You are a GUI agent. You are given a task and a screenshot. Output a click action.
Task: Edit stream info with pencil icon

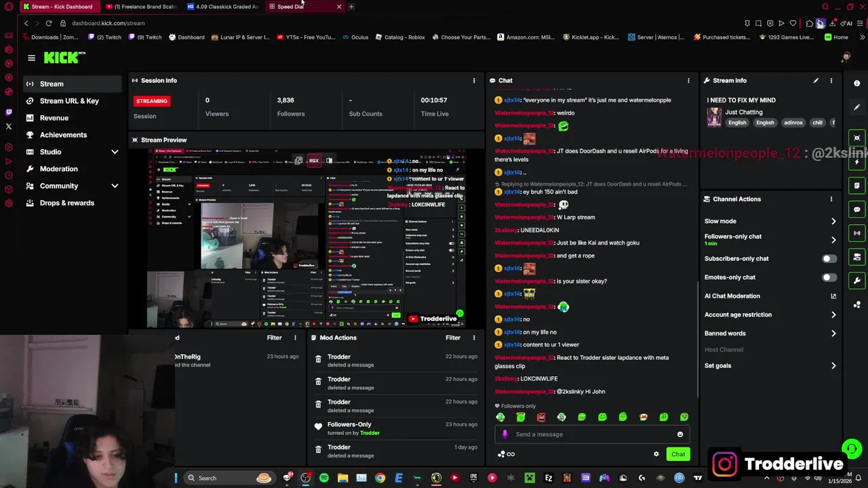coord(816,81)
